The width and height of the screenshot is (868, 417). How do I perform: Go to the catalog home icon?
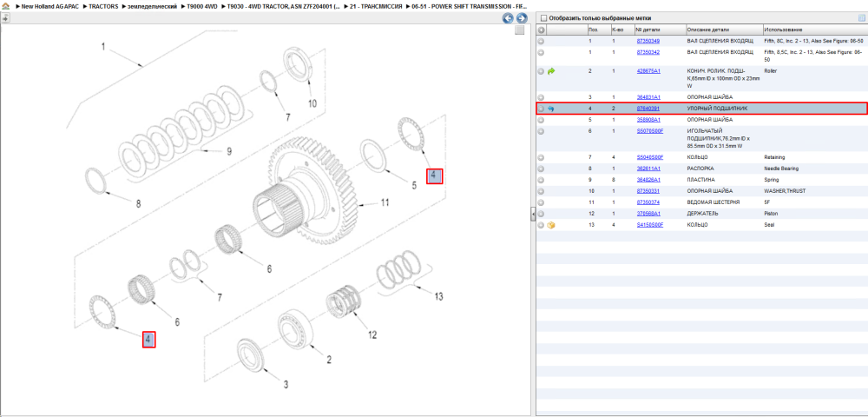click(x=5, y=5)
